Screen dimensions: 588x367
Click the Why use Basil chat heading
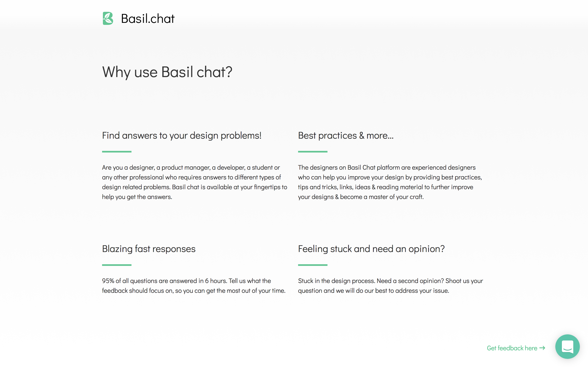[167, 72]
